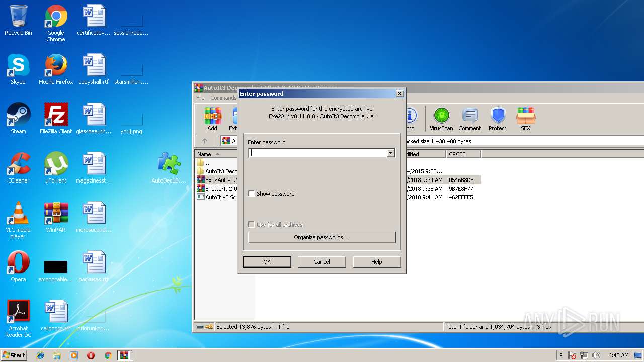Click the SFX toolbar icon

[x=525, y=119]
